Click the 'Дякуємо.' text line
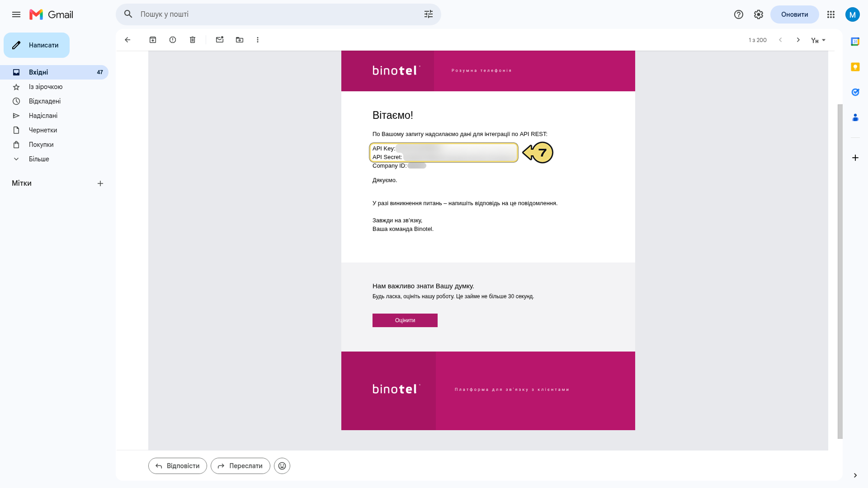The height and width of the screenshot is (488, 868). [x=385, y=180]
